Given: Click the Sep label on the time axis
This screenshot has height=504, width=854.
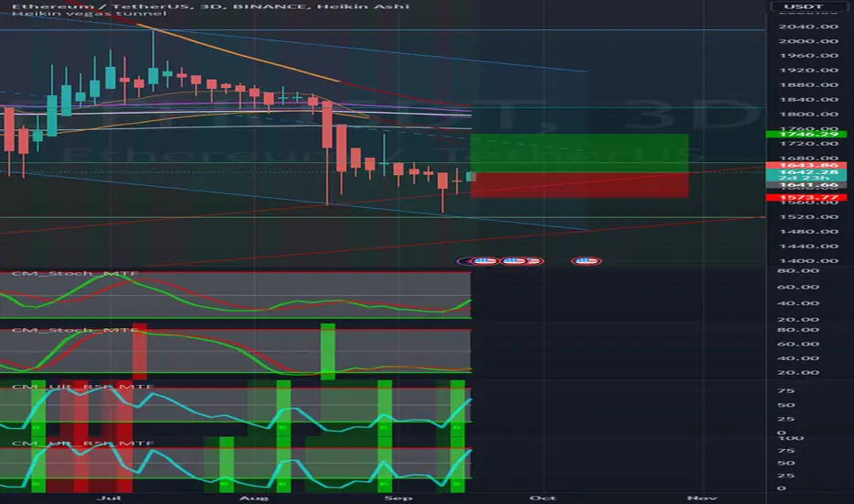Looking at the screenshot, I should point(398,498).
